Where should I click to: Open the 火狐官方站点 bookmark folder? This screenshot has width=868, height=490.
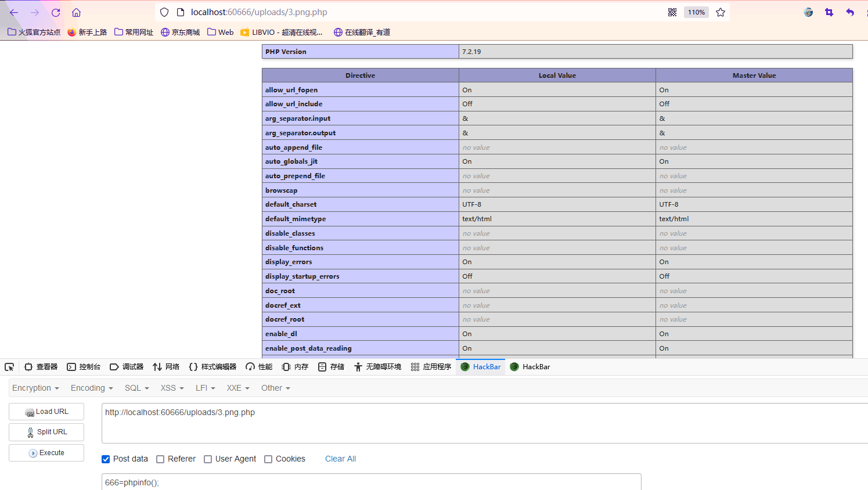(34, 32)
